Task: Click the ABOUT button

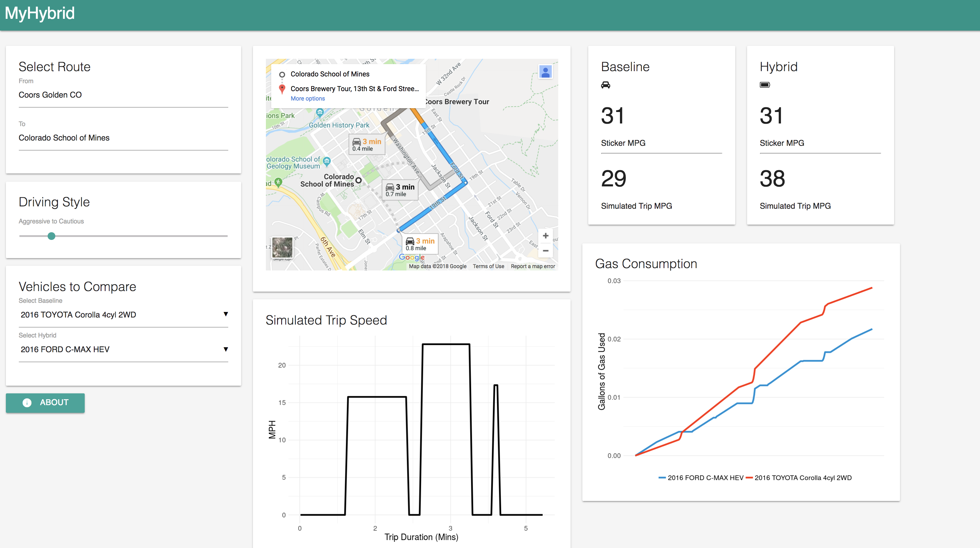Action: [45, 403]
